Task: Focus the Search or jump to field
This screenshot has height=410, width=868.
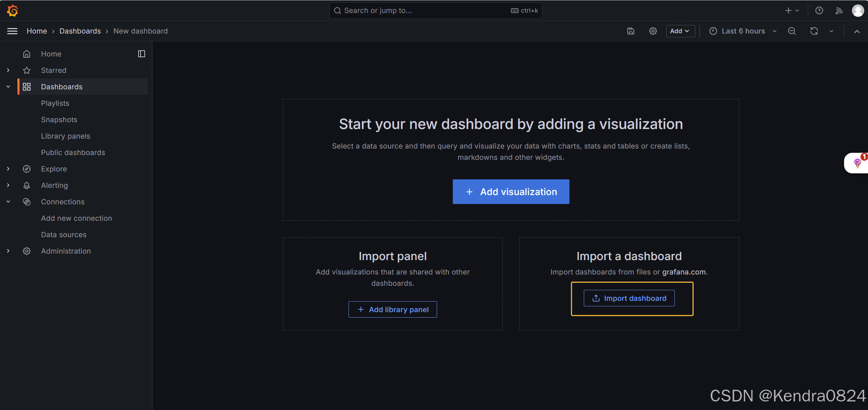Action: [x=424, y=11]
